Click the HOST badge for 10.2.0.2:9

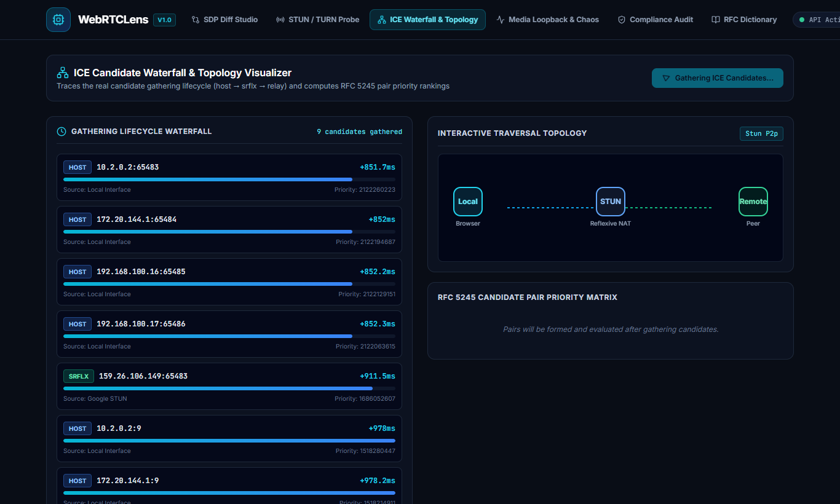tap(77, 428)
